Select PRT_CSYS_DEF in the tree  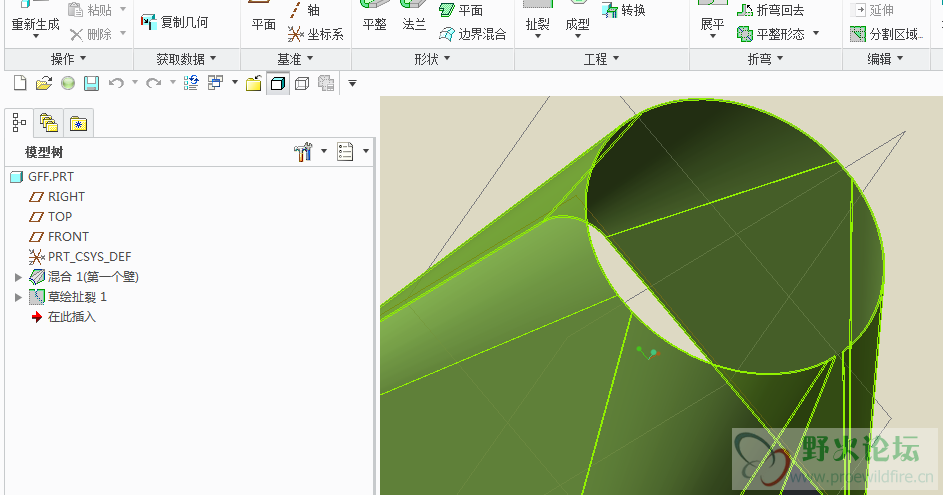point(80,257)
